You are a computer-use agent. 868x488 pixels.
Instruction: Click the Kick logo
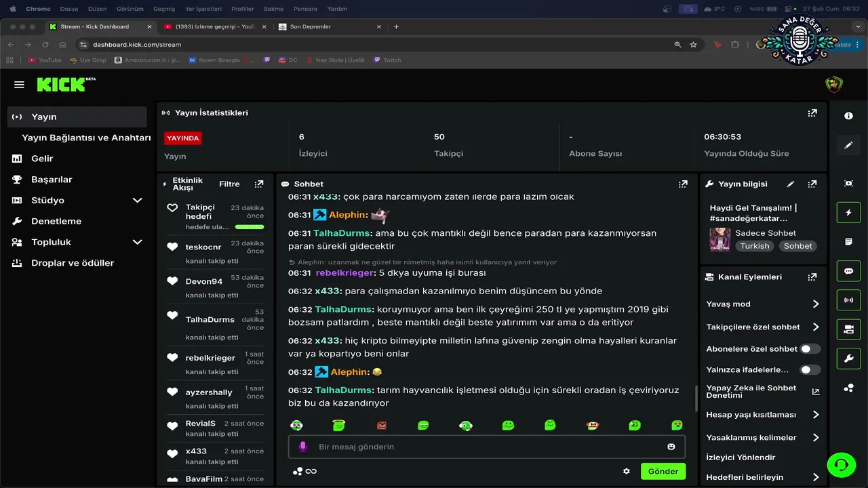tap(66, 84)
